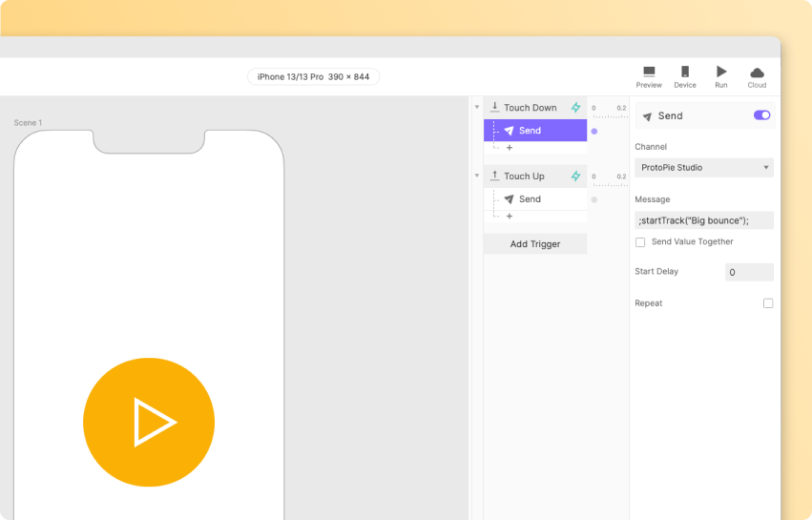Click the paper plane icon in Send panel header

click(647, 116)
